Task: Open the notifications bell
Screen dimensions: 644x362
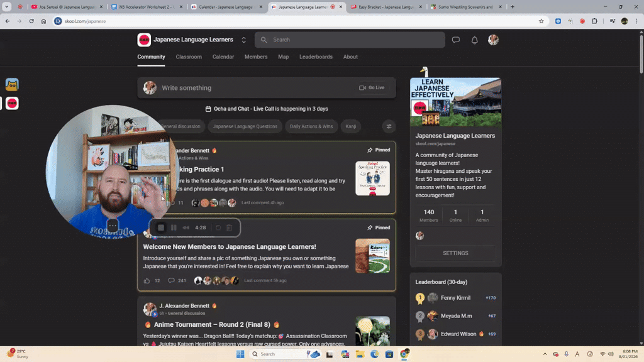Action: tap(474, 40)
